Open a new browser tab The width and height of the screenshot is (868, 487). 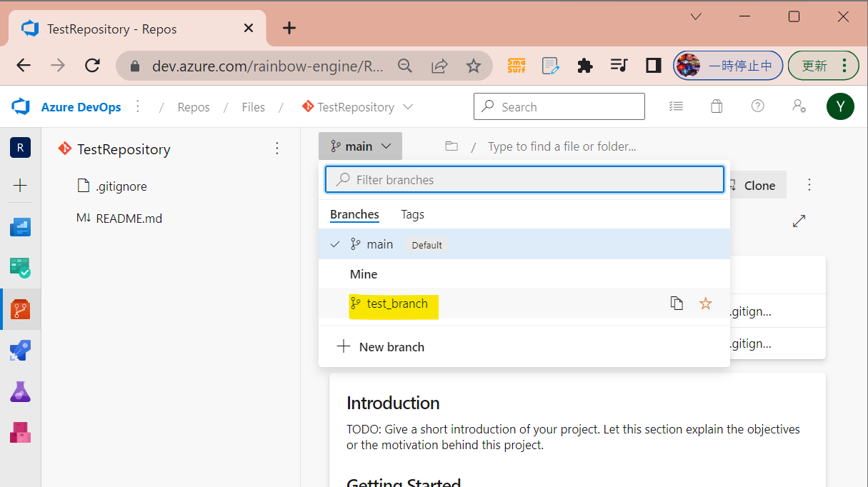tap(289, 29)
